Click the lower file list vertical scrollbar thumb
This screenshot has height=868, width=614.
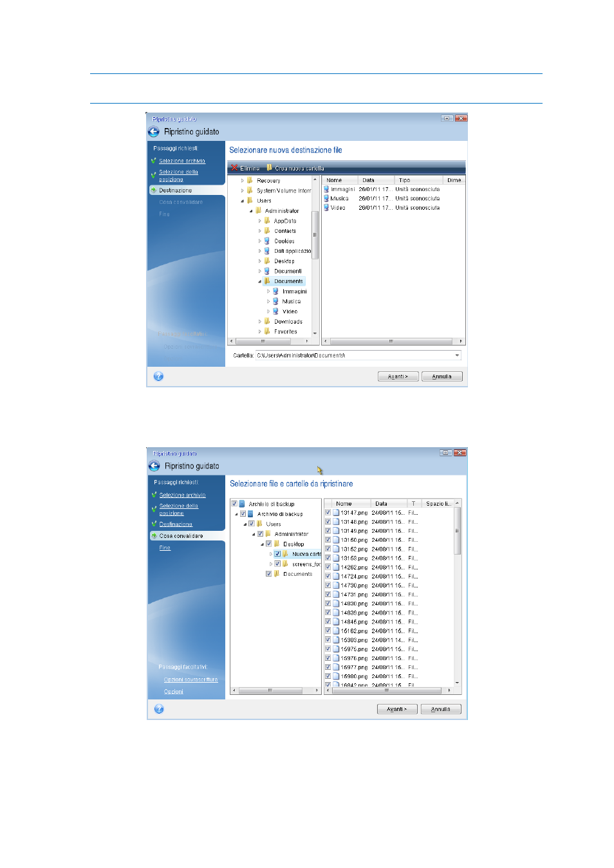click(458, 531)
